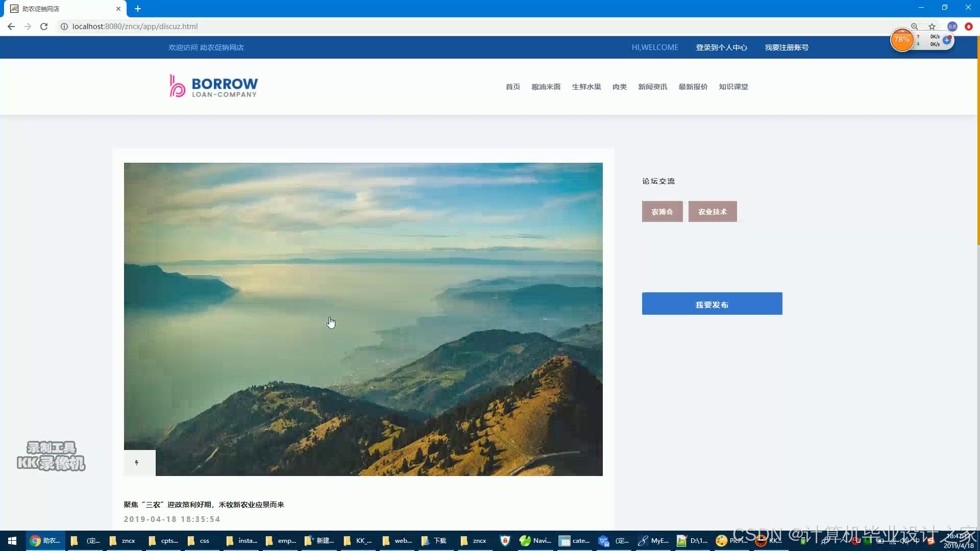Click the orange 78% floating widget

[x=902, y=40]
